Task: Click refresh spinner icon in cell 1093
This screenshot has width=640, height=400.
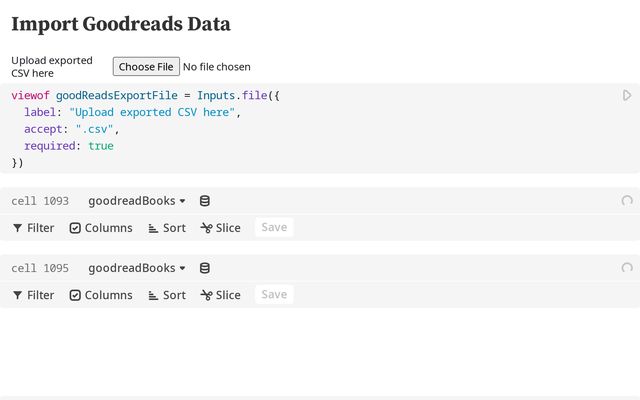Action: pos(627,201)
